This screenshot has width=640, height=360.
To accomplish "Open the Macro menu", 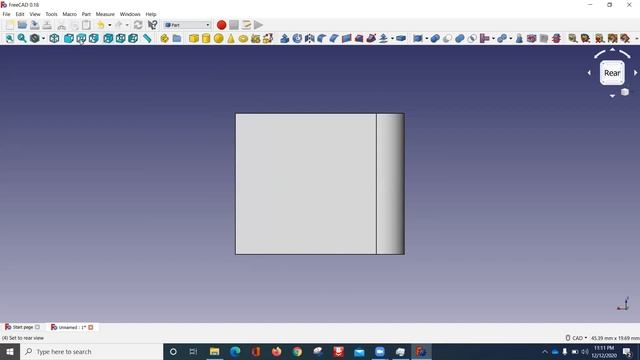I will [x=69, y=14].
